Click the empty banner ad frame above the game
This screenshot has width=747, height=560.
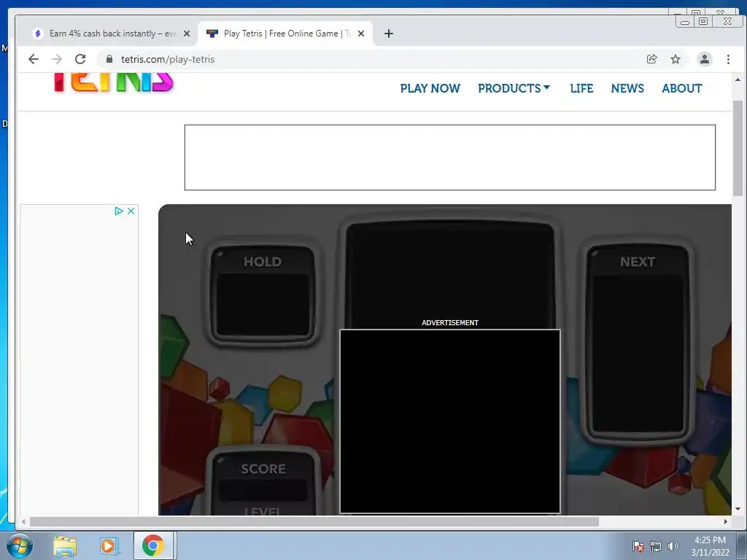[449, 157]
